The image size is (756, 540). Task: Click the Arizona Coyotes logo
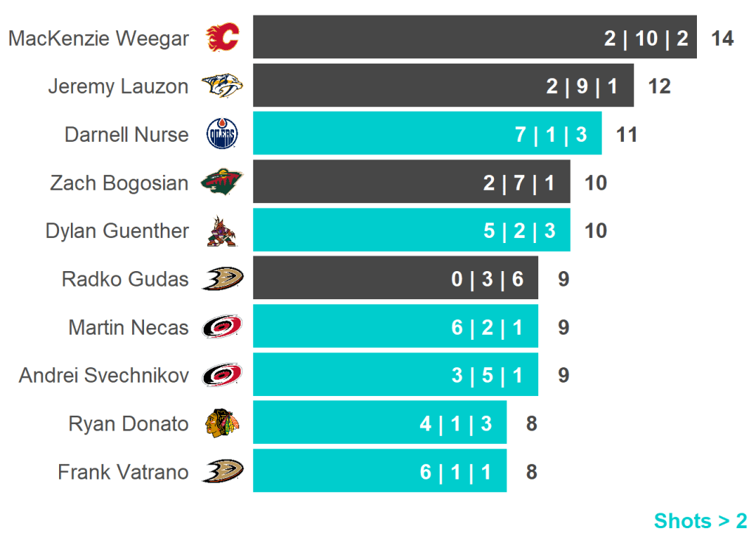(x=221, y=230)
